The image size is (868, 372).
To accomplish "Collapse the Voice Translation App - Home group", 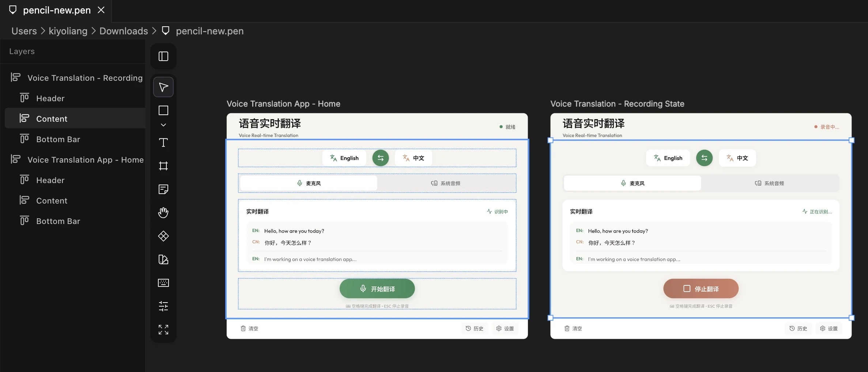I will (x=15, y=159).
